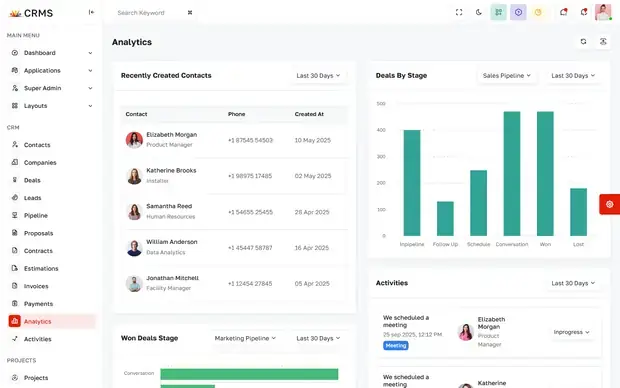
Task: Click the Layouts sidebar icon
Action: coord(15,106)
